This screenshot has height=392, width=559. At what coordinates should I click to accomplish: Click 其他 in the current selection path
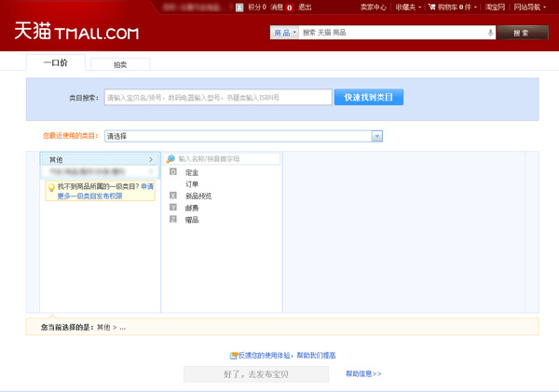pyautogui.click(x=103, y=327)
